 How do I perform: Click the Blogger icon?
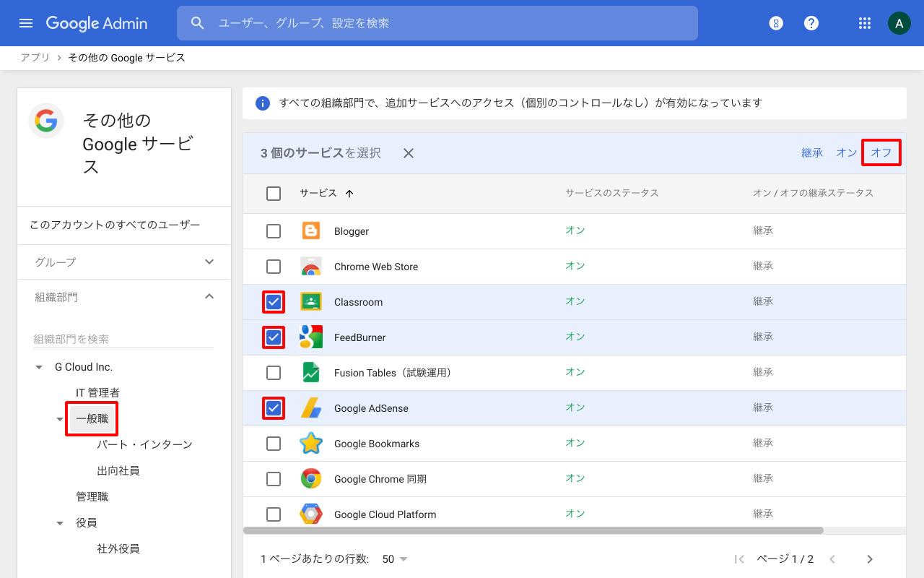(311, 231)
